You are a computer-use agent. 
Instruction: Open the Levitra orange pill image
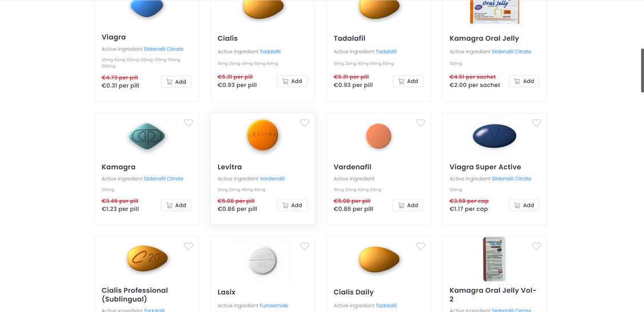point(263,136)
